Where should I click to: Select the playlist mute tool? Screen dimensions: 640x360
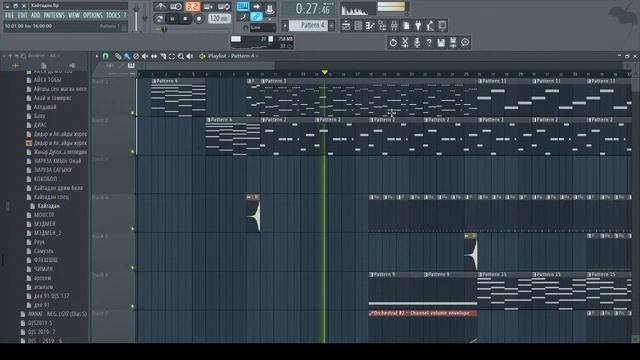[145, 56]
